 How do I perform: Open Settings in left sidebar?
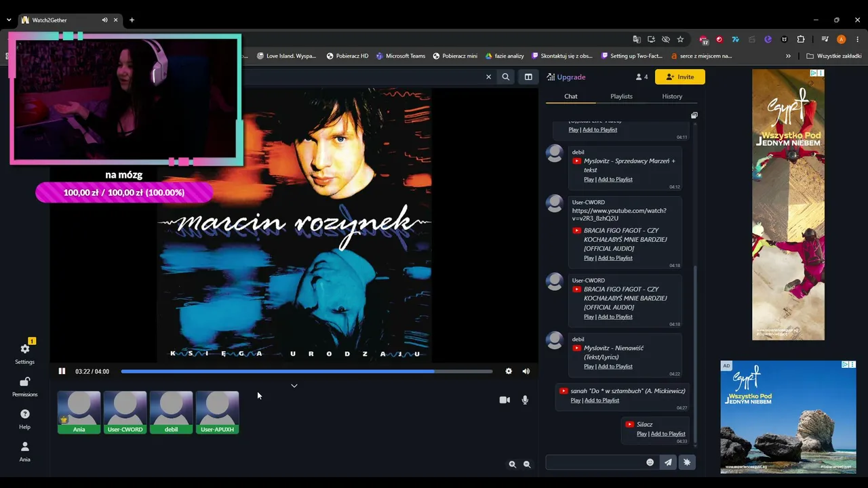[x=25, y=352]
